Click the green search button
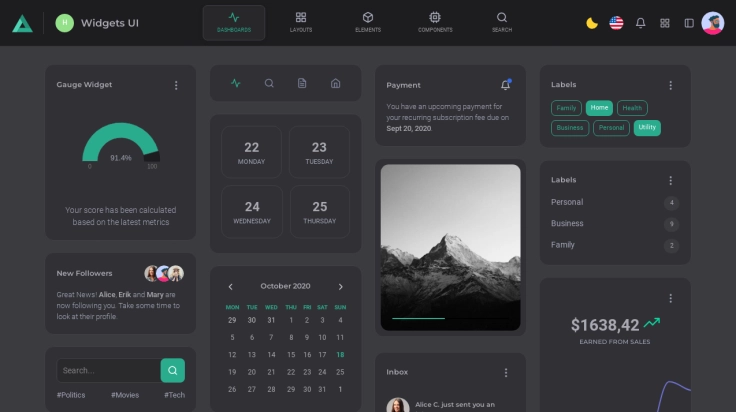736x412 pixels. click(x=173, y=370)
